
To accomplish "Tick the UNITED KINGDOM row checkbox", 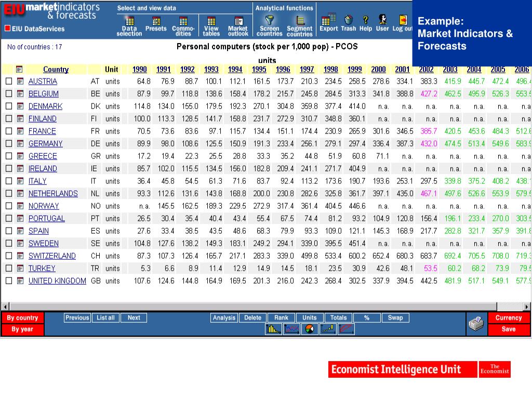I will click(9, 281).
